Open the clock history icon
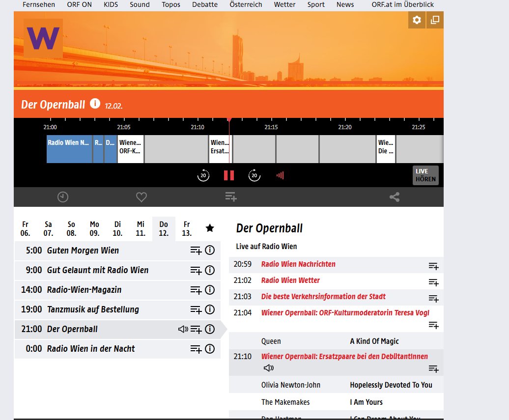509x420 pixels. (x=63, y=197)
